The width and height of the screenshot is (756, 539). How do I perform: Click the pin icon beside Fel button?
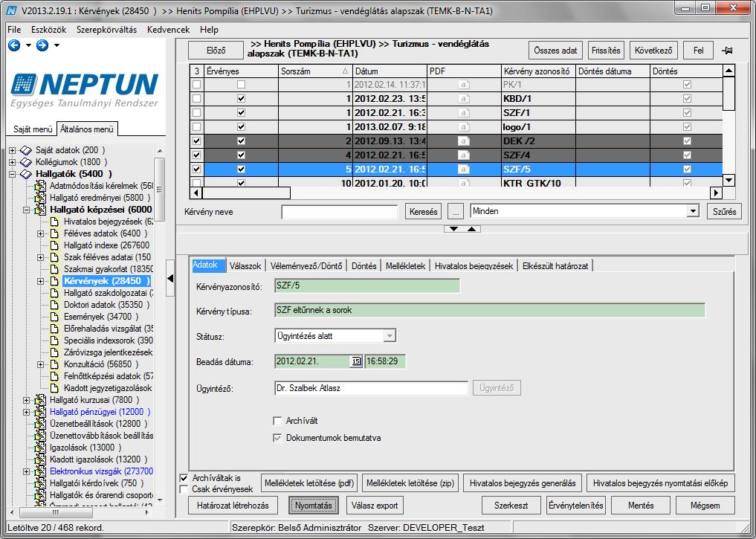(x=727, y=51)
